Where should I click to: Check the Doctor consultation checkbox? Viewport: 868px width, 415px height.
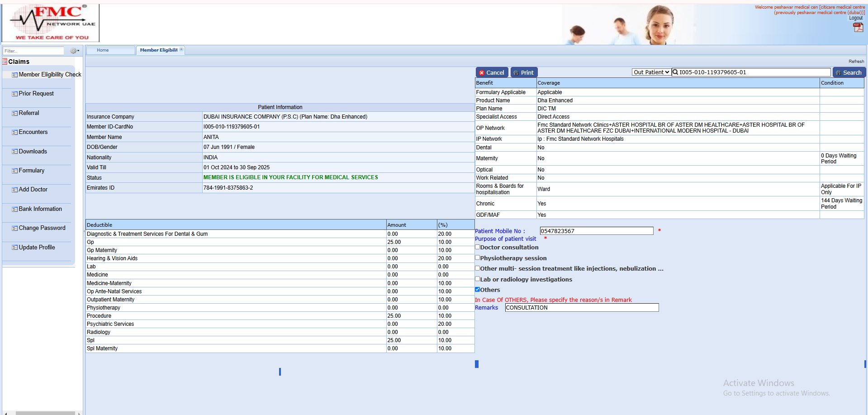[x=477, y=247]
